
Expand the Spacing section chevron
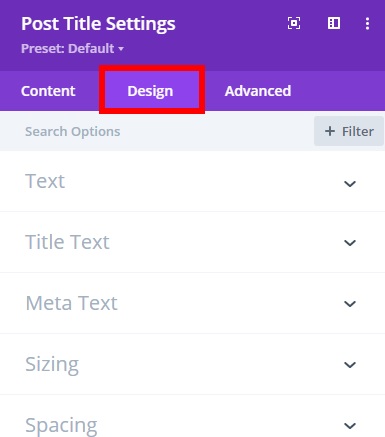(350, 426)
